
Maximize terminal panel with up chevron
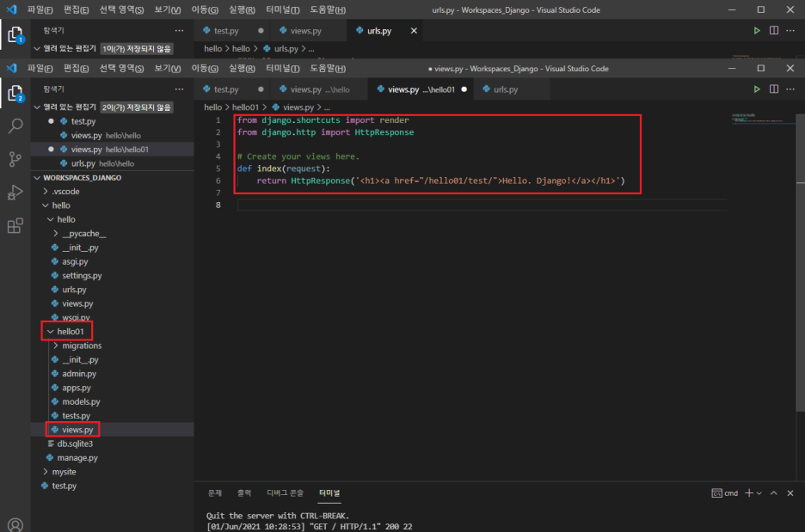[774, 493]
